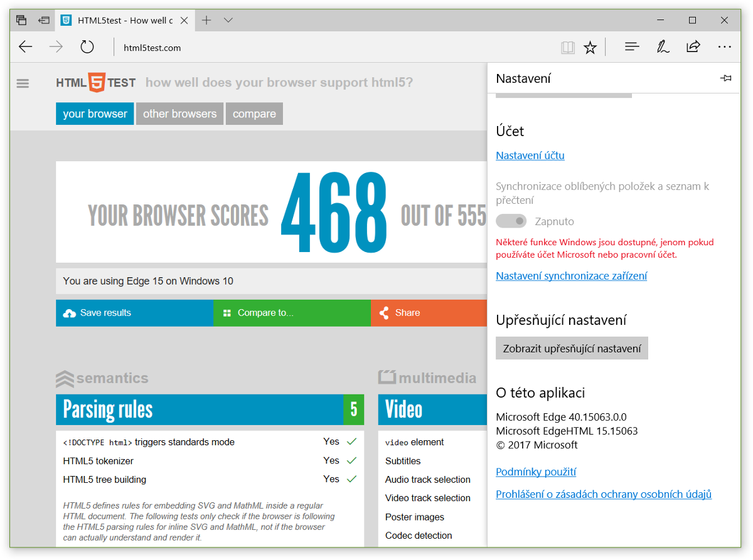The image size is (753, 560).
Task: Click the Parsing rules section header
Action: coord(210,409)
